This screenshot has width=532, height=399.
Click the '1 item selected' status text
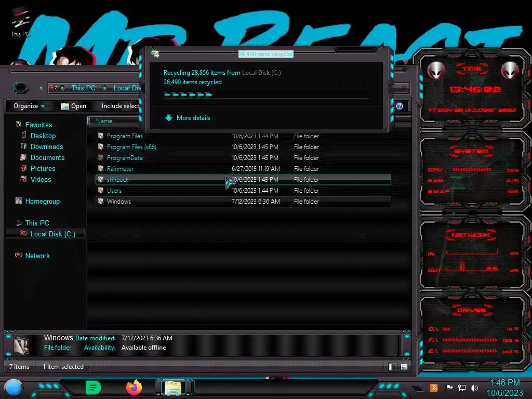[63, 367]
